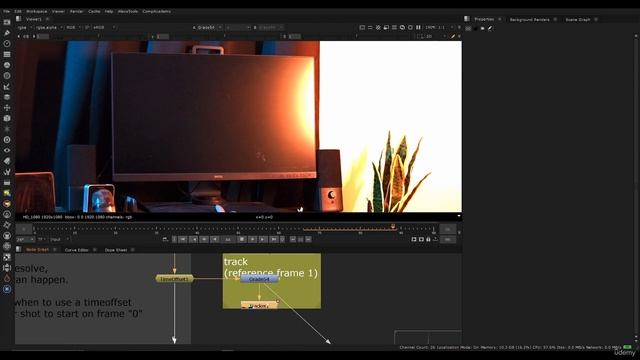Viewport: 640px width, 360px height.
Task: Open the Cache menu in menu bar
Action: (x=94, y=11)
